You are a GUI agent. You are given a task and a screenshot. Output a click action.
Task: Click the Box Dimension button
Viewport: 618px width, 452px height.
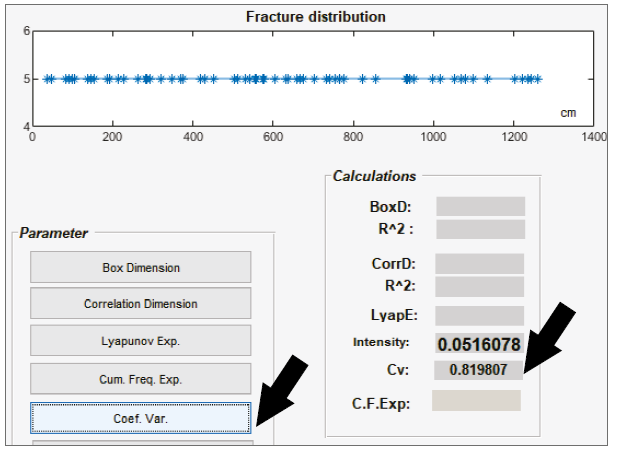140,268
